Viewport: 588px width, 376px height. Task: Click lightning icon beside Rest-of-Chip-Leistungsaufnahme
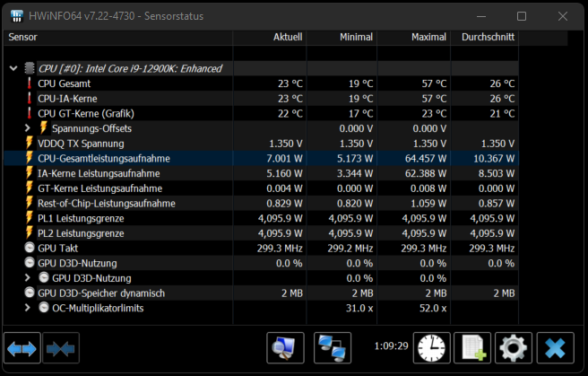(x=30, y=203)
